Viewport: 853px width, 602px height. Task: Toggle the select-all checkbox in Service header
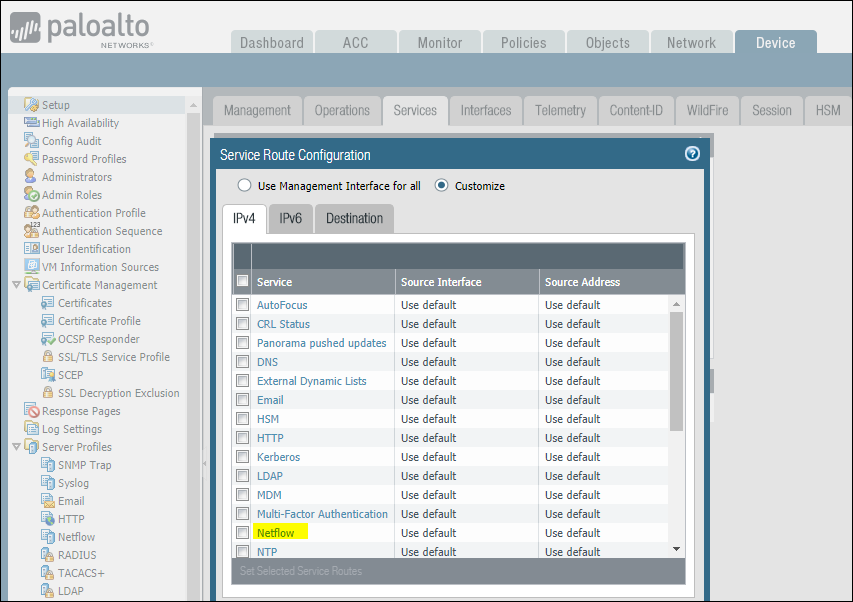pyautogui.click(x=242, y=282)
